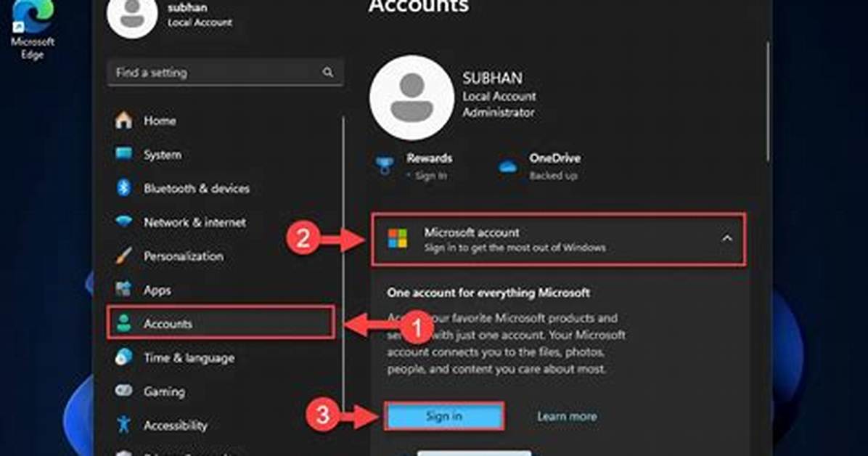Viewport: 868px width, 456px height.
Task: Click the SUBHAN account name text
Action: [492, 78]
